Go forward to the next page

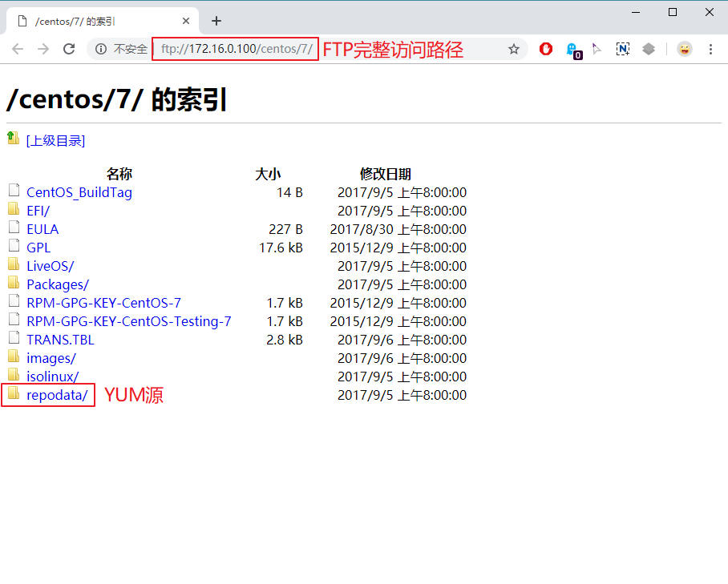(x=43, y=49)
